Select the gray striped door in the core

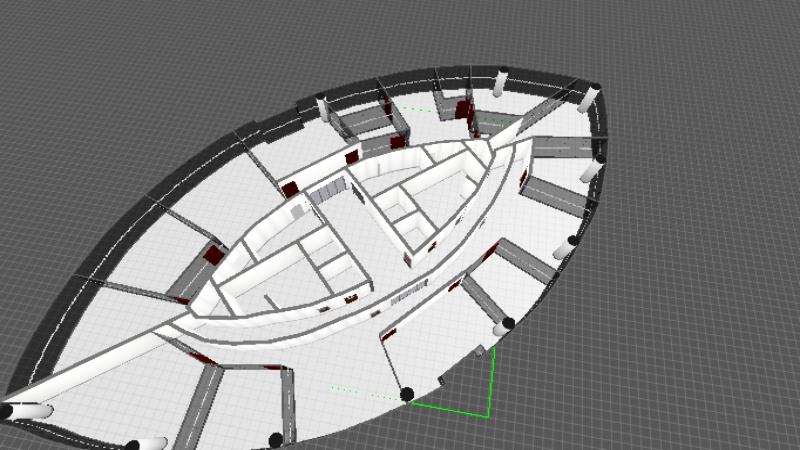(327, 190)
